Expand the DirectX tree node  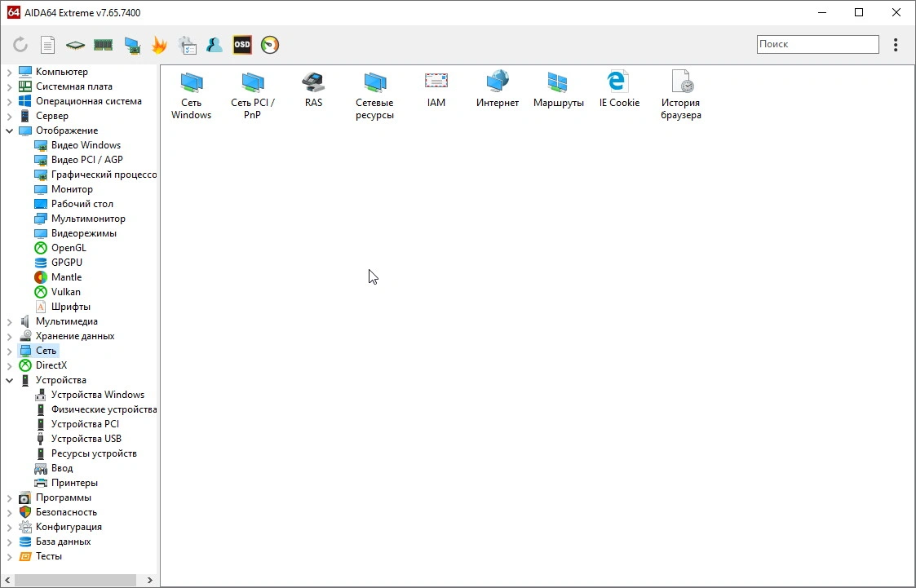click(9, 365)
